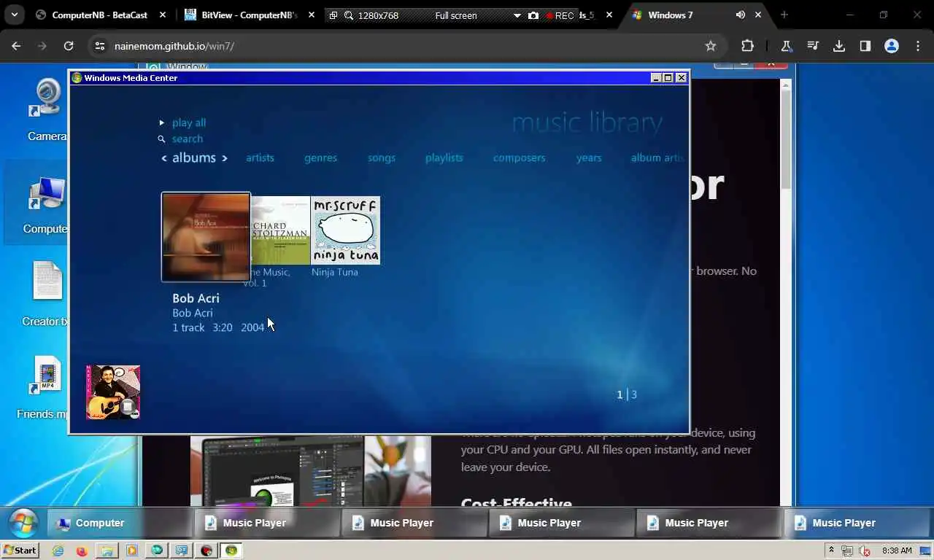
Task: Click the Ninja Tuna album title
Action: pyautogui.click(x=335, y=272)
